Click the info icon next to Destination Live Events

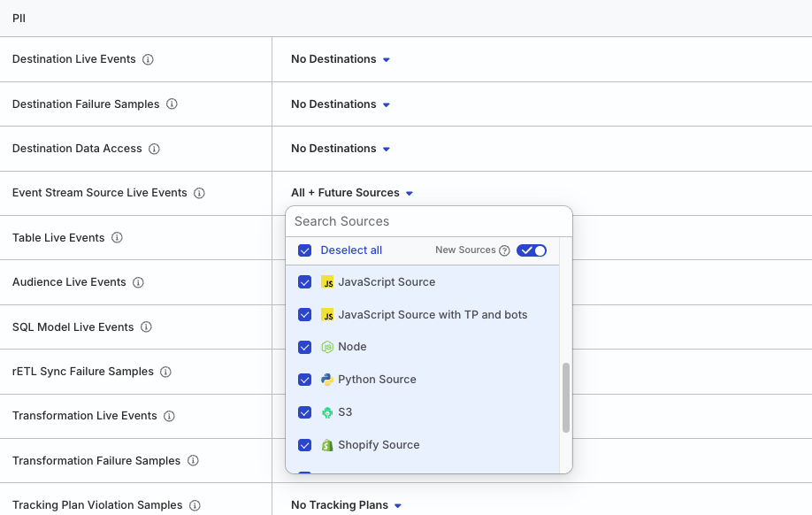pos(148,59)
